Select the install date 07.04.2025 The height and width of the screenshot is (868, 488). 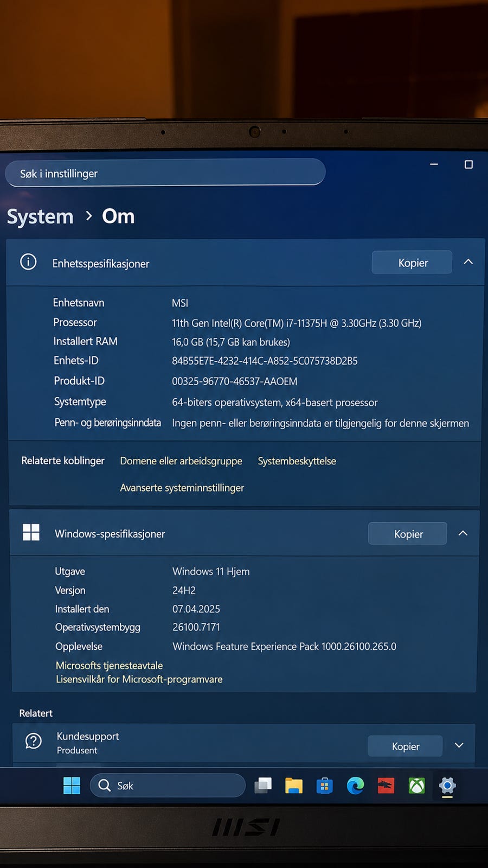click(x=196, y=609)
